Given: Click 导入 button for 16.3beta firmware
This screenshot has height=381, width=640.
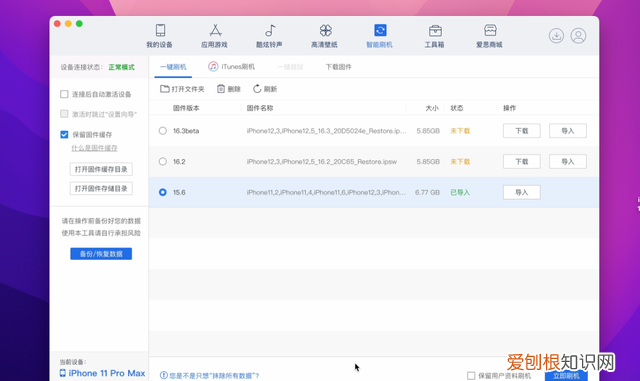Looking at the screenshot, I should (568, 131).
